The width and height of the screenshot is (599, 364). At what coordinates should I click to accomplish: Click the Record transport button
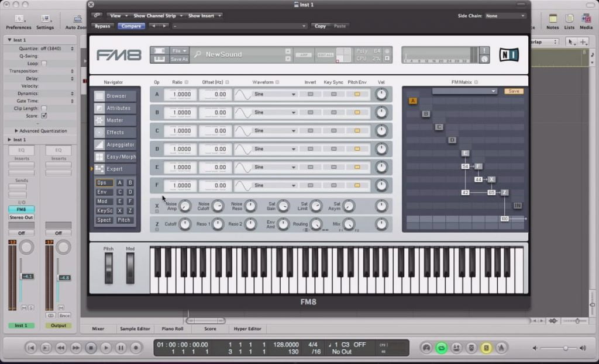coord(136,348)
